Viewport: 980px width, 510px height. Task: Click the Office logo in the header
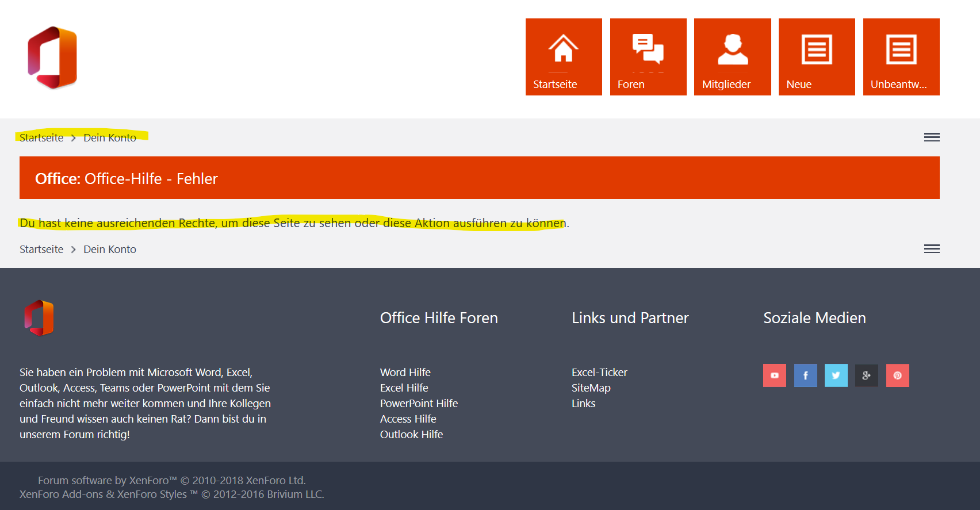coord(52,57)
